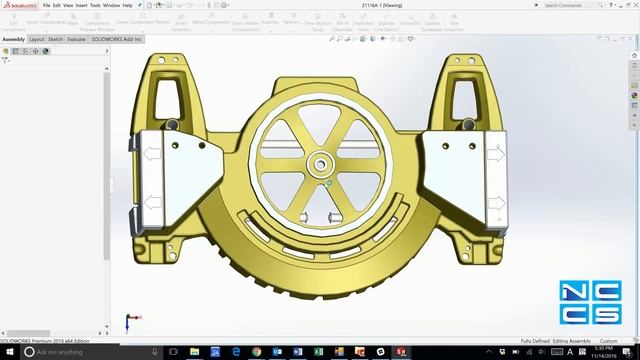Click the feature tree horizontal scrollbar
Viewport: 640px width, 360px height.
coord(29,333)
